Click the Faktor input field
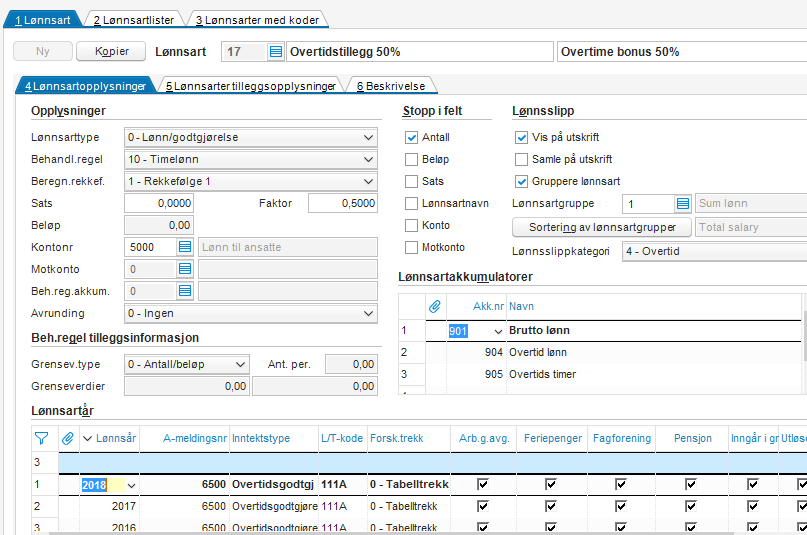807x535 pixels. tap(343, 203)
